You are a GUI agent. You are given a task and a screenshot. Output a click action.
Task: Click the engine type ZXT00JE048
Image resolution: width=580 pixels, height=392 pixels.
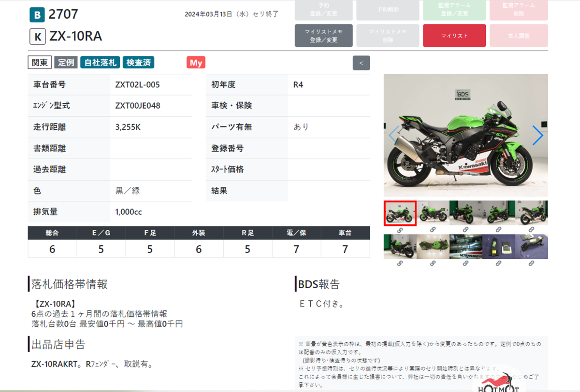pos(138,106)
